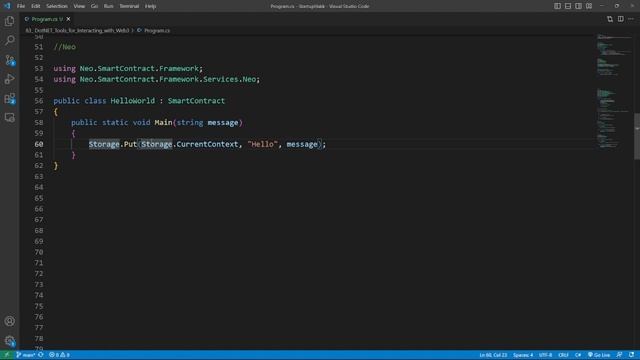Click the git branch main in status bar
The image size is (640, 360).
[25, 355]
